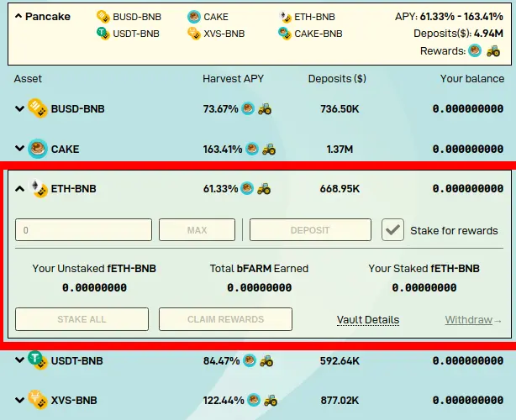Click the 1.37M deposits value
Viewport: 516px width, 420px height.
tap(340, 150)
